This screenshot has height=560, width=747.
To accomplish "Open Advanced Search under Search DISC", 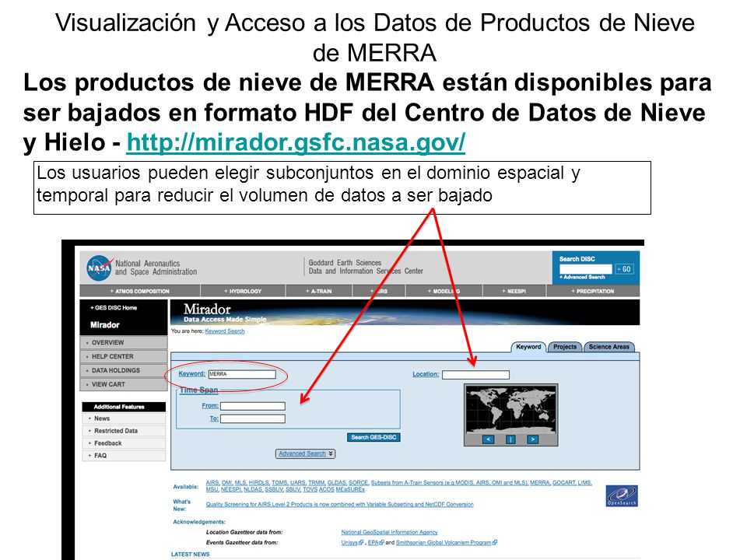I will point(582,277).
